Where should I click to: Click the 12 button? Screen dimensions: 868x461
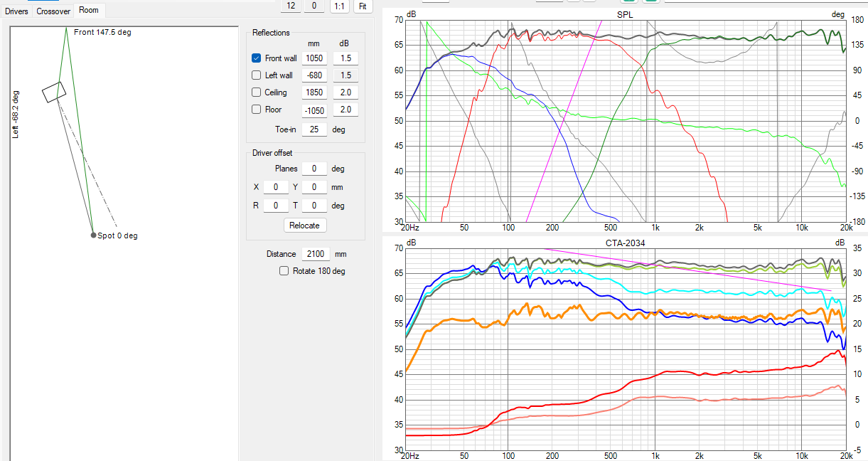point(291,6)
